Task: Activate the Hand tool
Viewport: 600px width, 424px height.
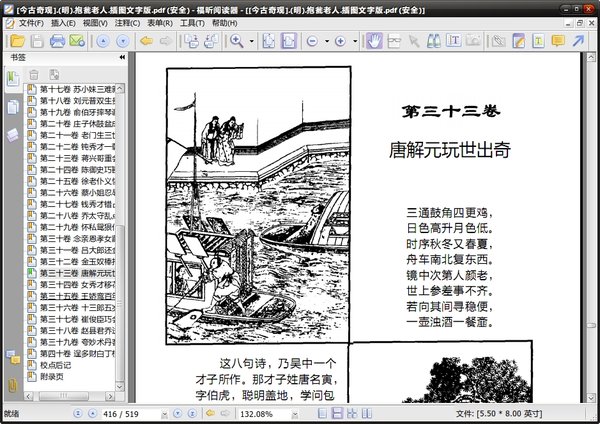Action: pos(374,41)
